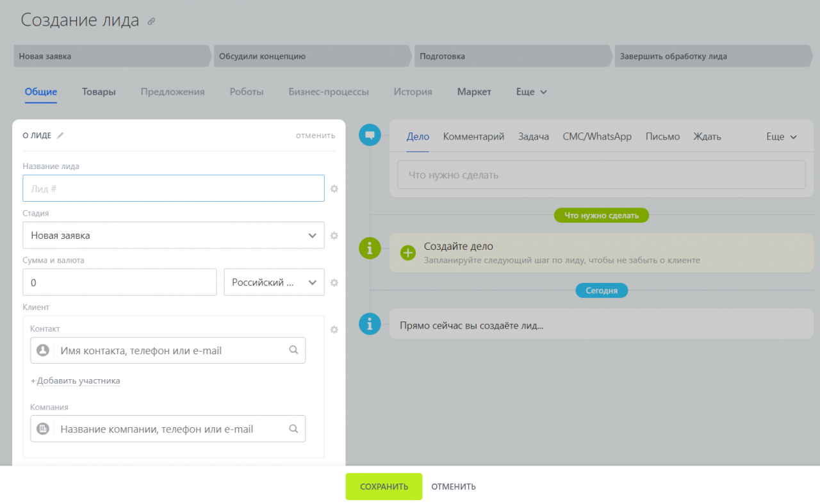Select stage Подготовка in progress bar
This screenshot has height=504, width=820.
click(513, 56)
